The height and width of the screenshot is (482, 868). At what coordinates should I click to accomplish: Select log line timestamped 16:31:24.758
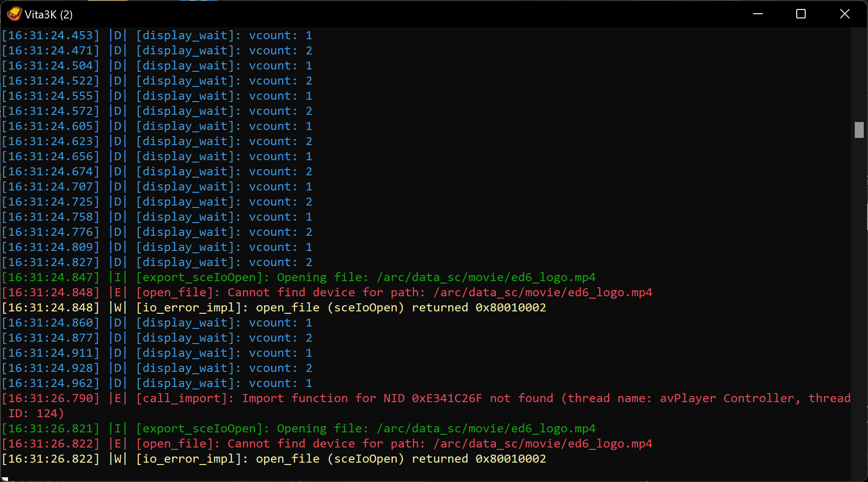click(x=157, y=217)
